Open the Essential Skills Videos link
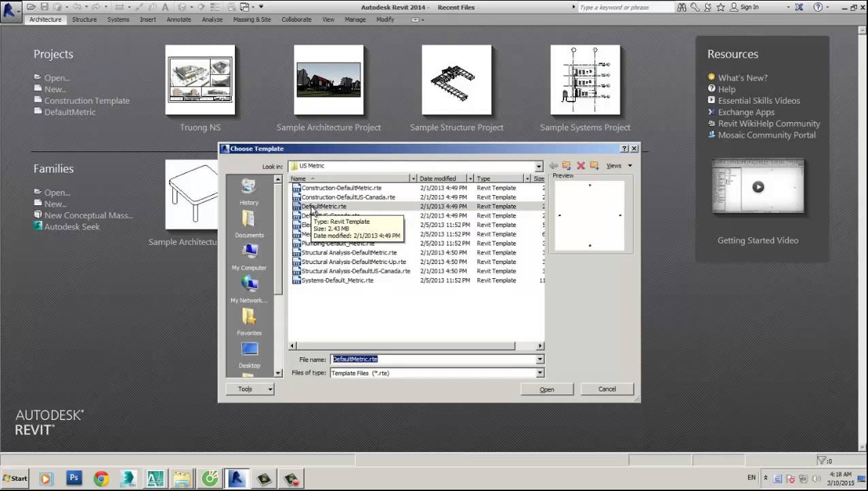Image resolution: width=868 pixels, height=491 pixels. [759, 101]
